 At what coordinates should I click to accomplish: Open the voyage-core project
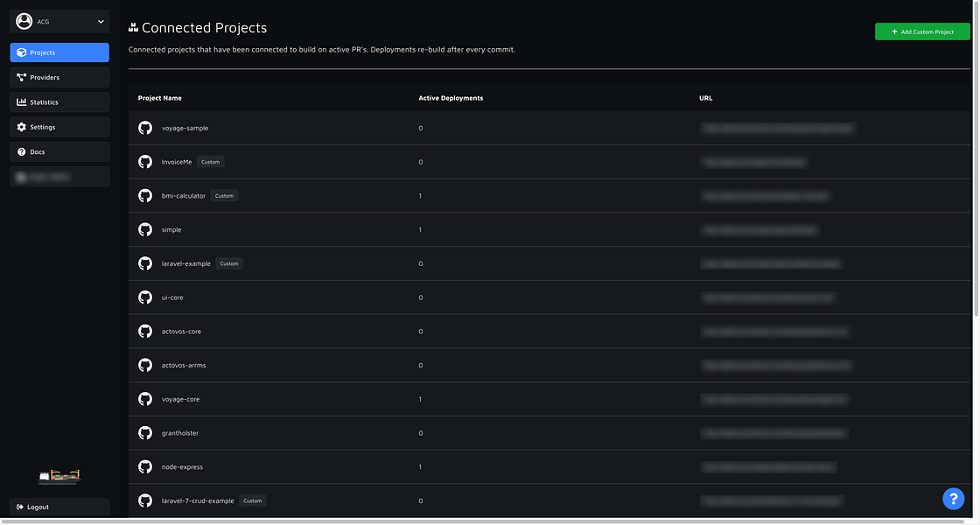[x=180, y=399]
